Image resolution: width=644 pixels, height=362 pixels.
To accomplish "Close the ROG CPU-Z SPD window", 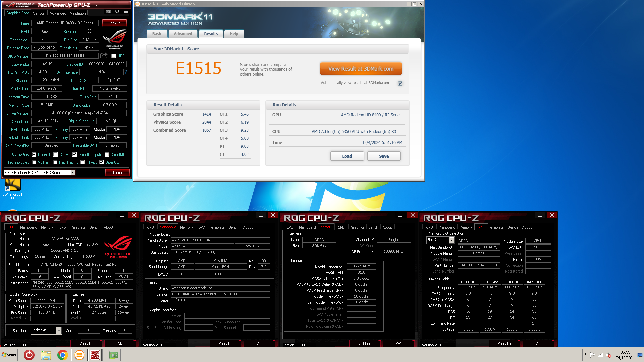I will [x=552, y=215].
